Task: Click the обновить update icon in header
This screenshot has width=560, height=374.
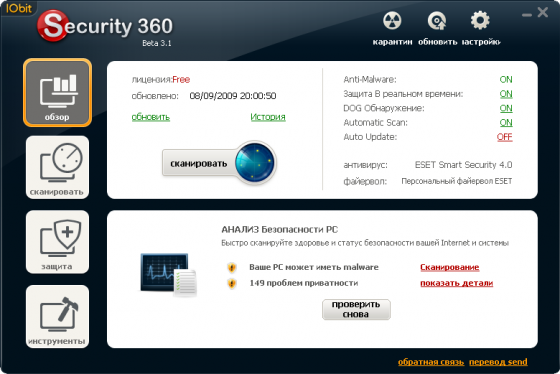Action: pyautogui.click(x=437, y=21)
